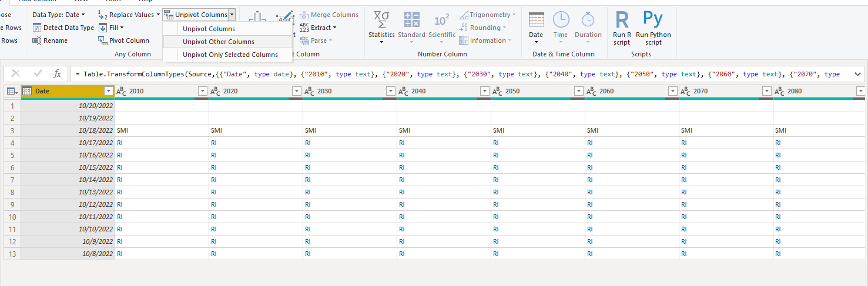
Task: Click the cell with date 10/18/2022
Action: pyautogui.click(x=68, y=130)
